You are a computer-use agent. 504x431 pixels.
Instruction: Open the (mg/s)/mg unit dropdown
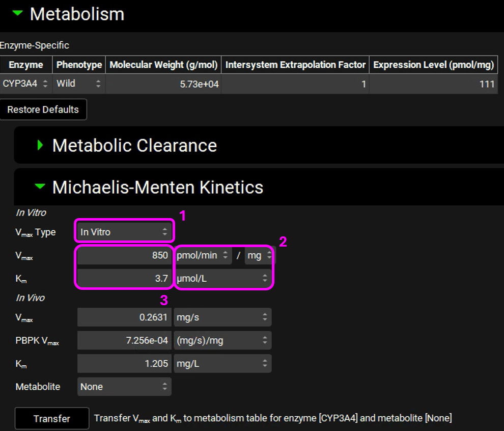[222, 341]
